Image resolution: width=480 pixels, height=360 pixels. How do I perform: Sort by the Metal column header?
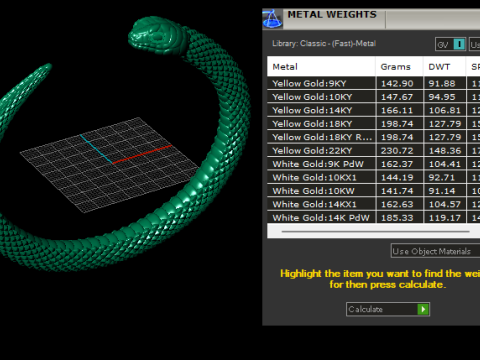coord(321,67)
